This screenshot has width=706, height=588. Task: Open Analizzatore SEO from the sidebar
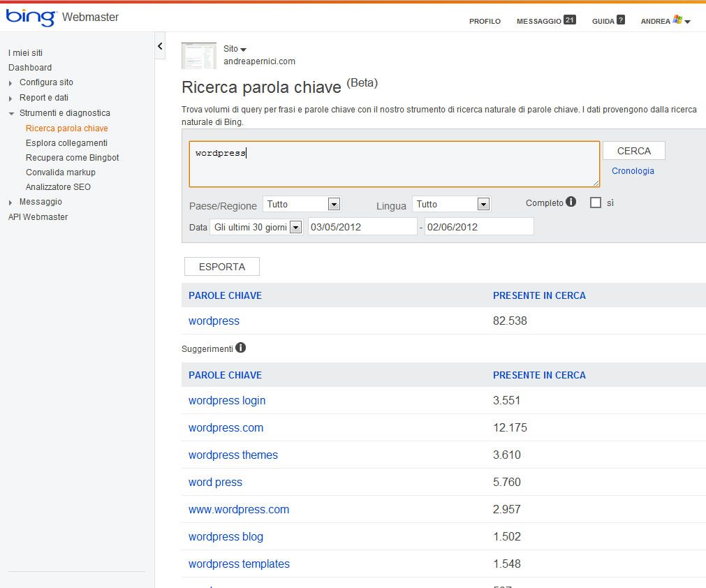point(58,187)
